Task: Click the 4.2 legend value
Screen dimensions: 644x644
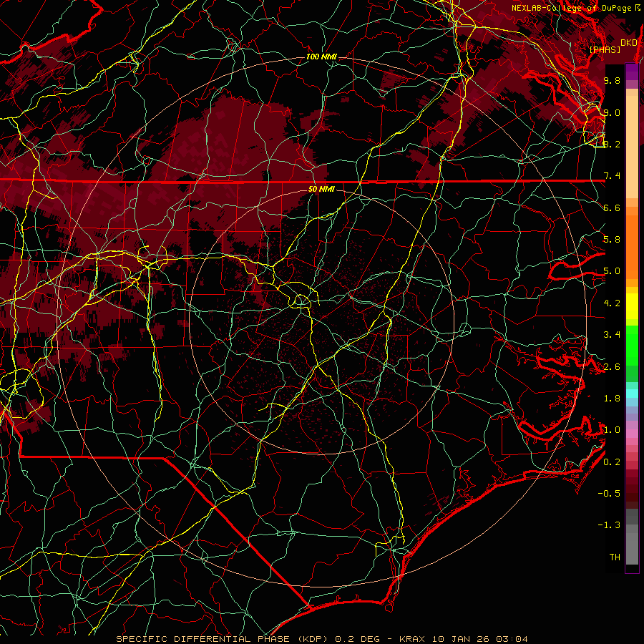Action: tap(612, 303)
